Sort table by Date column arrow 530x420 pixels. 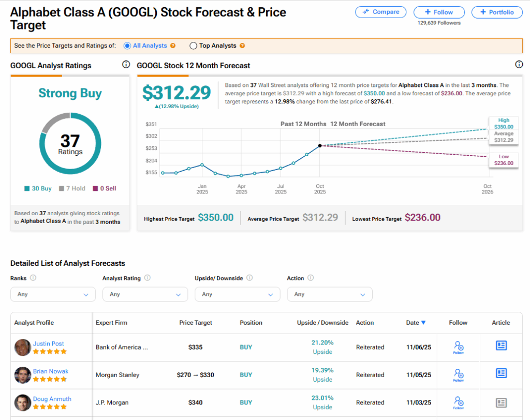tap(423, 323)
